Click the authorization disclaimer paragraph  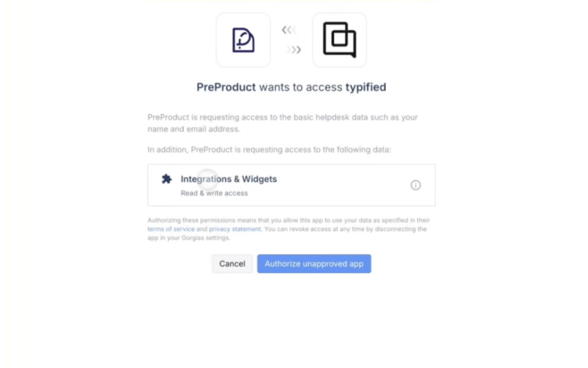(289, 229)
